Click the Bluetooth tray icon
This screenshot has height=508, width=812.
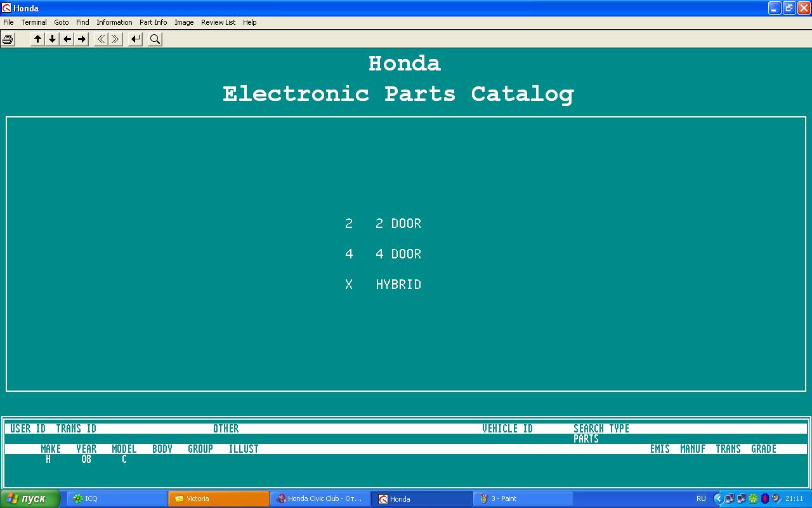click(765, 498)
